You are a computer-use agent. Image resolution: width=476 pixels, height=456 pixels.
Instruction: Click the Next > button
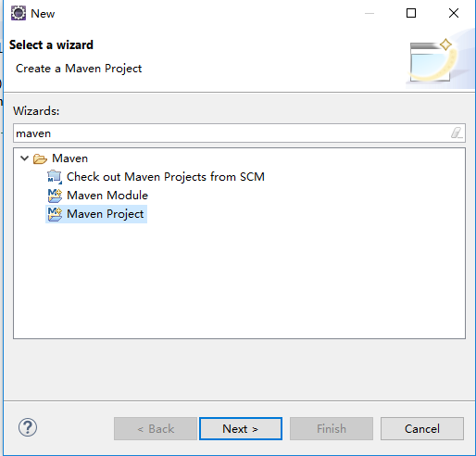pos(241,429)
